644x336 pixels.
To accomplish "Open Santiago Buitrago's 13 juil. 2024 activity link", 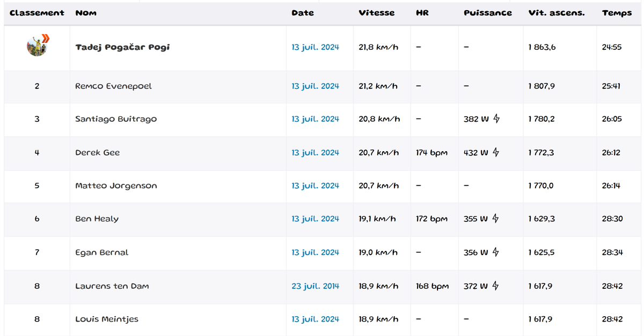I will tap(316, 119).
